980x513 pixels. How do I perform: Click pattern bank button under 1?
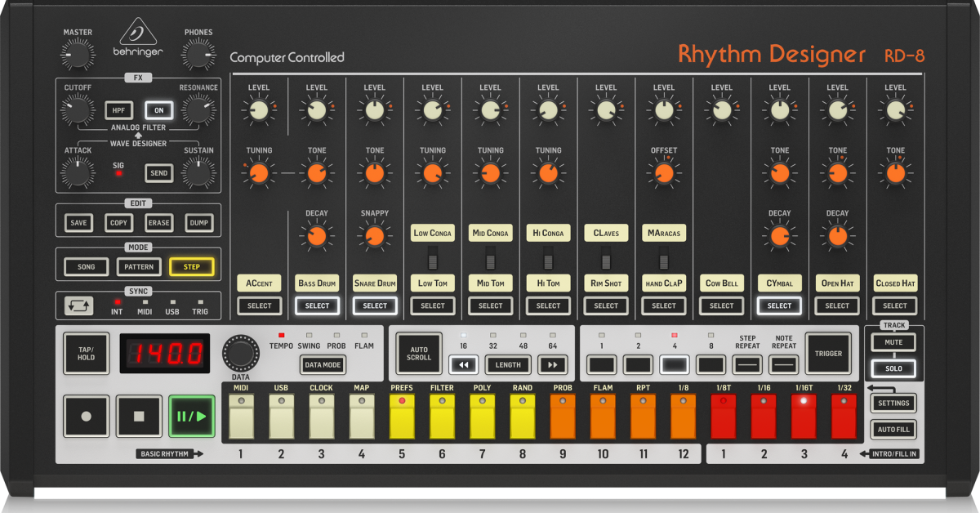click(x=602, y=365)
